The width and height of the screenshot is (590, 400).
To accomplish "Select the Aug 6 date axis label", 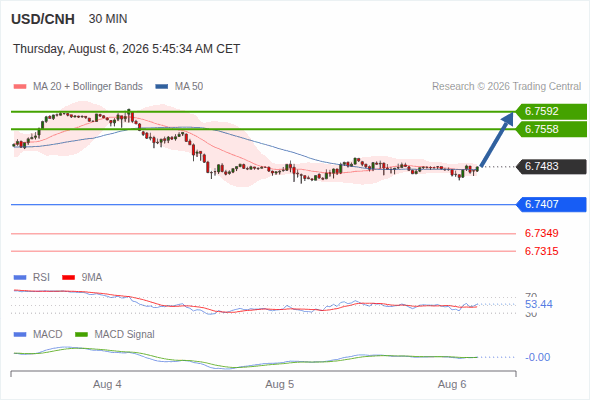I will [452, 385].
